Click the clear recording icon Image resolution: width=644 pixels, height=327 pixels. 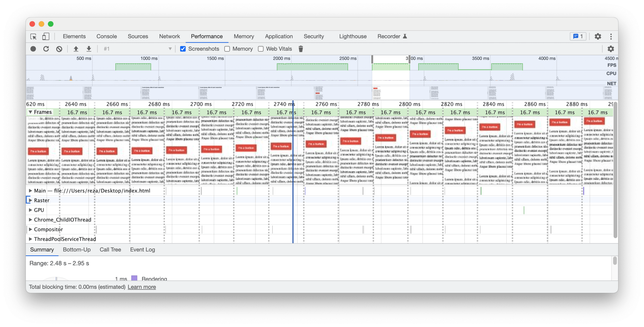59,49
